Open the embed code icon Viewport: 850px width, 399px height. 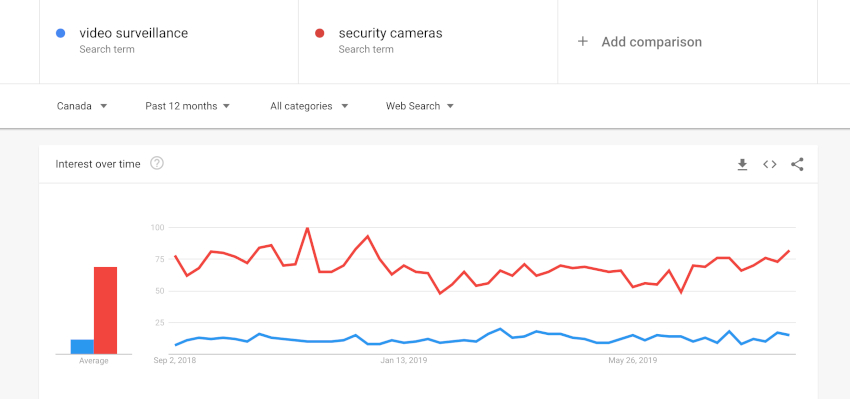point(770,164)
